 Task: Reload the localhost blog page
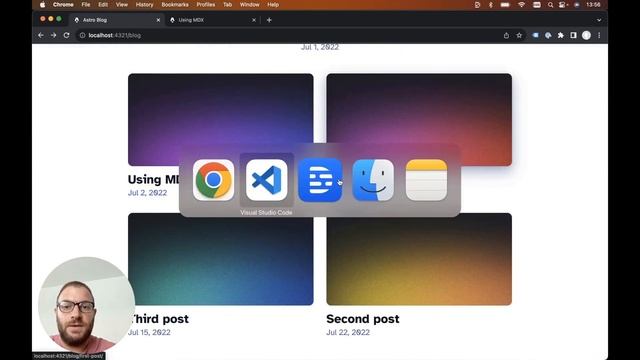[x=67, y=36]
